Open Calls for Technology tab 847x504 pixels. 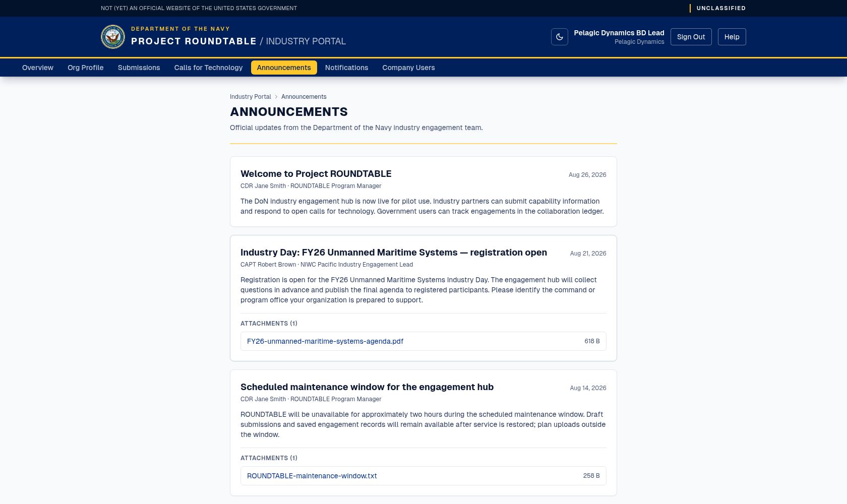208,68
